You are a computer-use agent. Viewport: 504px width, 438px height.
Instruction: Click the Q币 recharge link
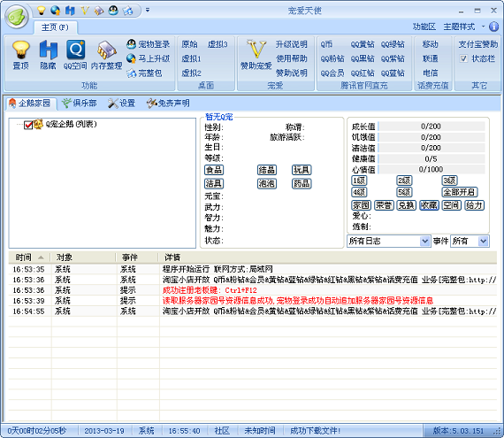point(326,44)
